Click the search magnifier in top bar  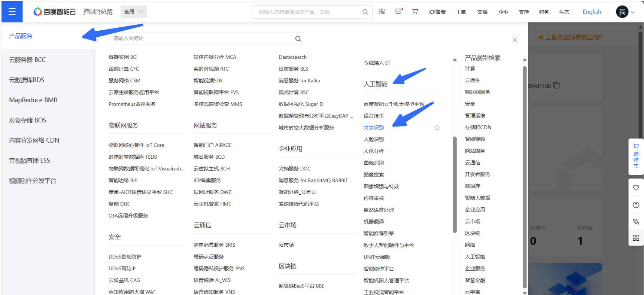(x=365, y=12)
